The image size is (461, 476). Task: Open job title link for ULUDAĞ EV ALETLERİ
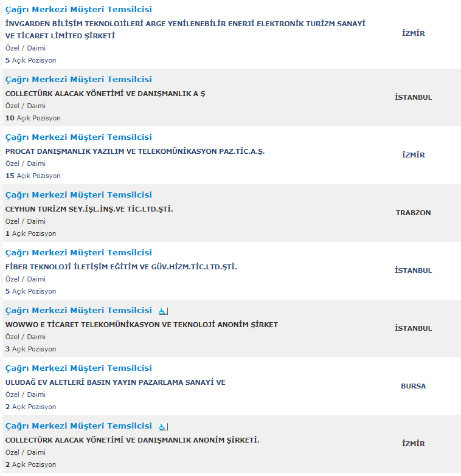coord(78,368)
